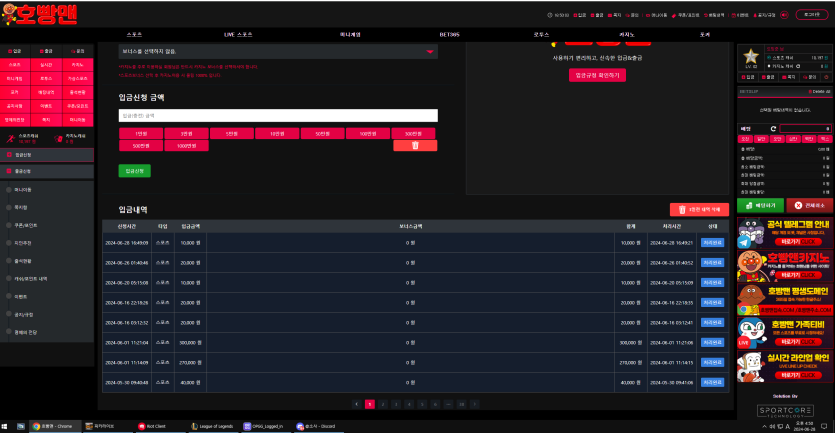
Task: Select the 10만원 amount button
Action: [275, 133]
